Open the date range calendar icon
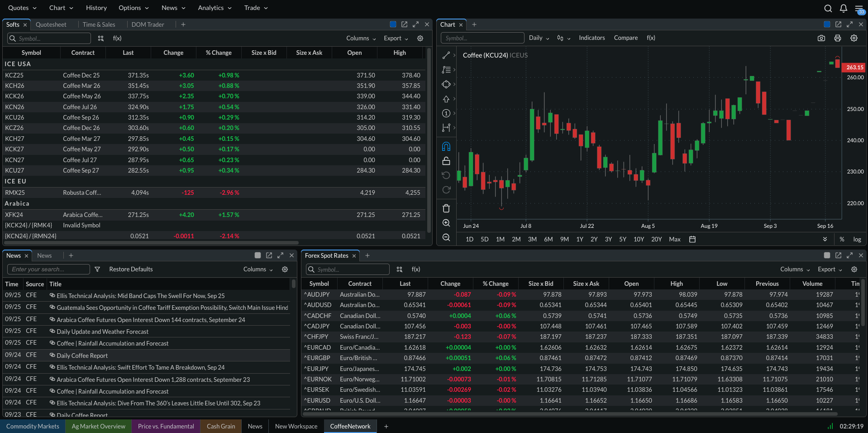This screenshot has width=868, height=433. (x=692, y=239)
